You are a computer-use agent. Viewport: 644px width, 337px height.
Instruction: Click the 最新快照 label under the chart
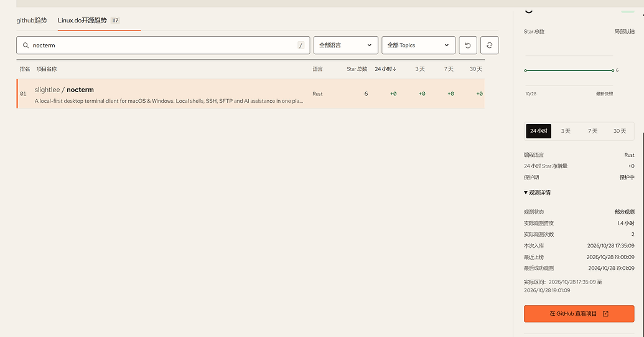coord(605,93)
